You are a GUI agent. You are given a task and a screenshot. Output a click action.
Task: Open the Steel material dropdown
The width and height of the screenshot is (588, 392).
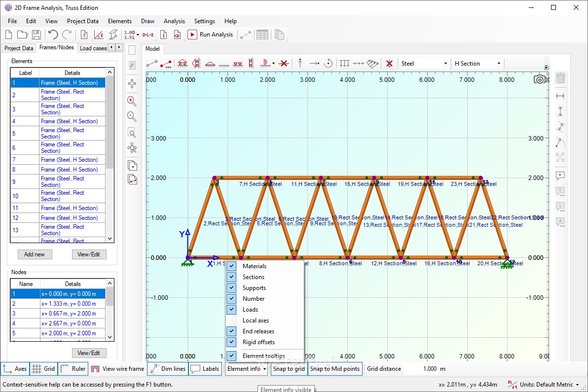point(424,63)
